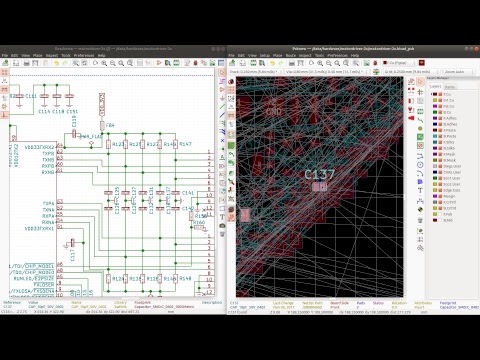Select the Place power port tool in Eeschema
Screen dimensions: 480x360
point(222,98)
